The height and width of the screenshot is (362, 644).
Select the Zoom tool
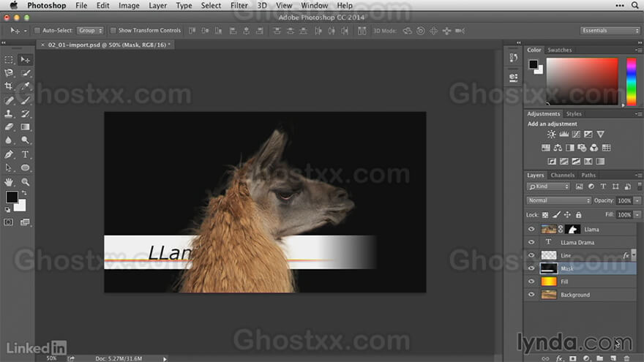(25, 181)
